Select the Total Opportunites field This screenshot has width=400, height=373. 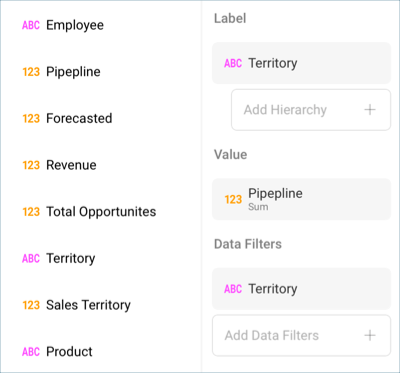click(x=101, y=212)
